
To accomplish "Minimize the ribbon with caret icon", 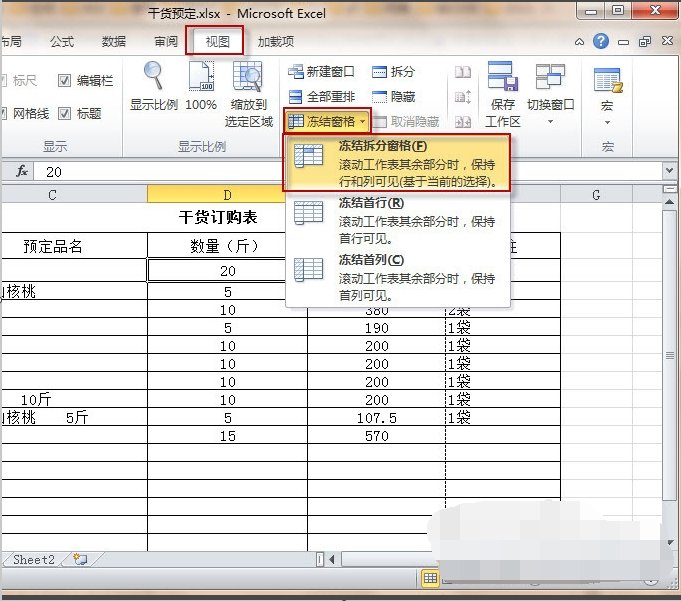I will pos(579,42).
